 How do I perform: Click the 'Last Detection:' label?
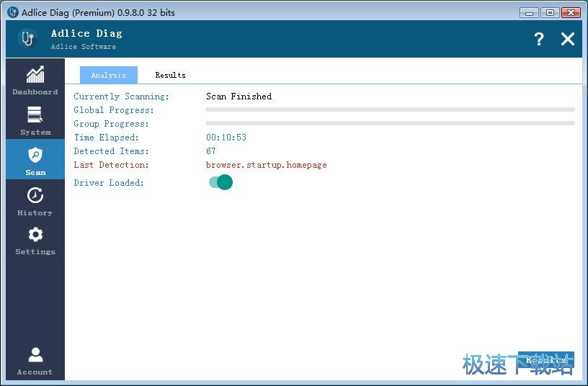pyautogui.click(x=111, y=165)
